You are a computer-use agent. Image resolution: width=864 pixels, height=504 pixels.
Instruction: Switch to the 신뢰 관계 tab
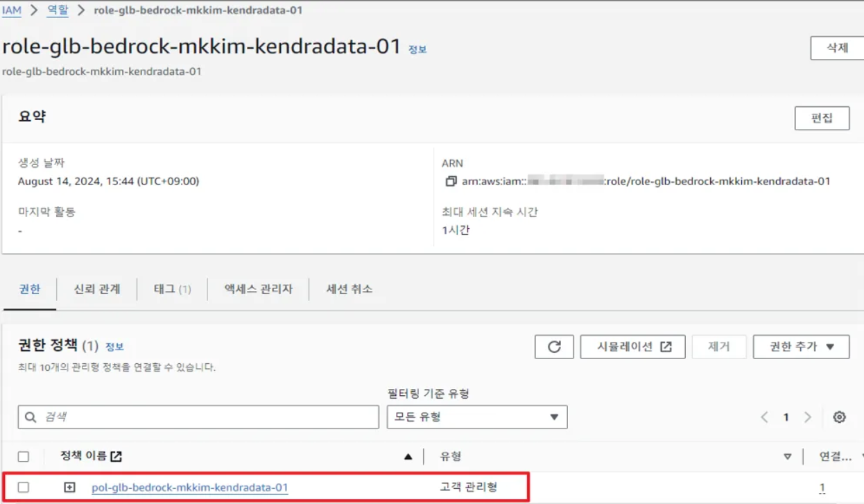pos(97,289)
